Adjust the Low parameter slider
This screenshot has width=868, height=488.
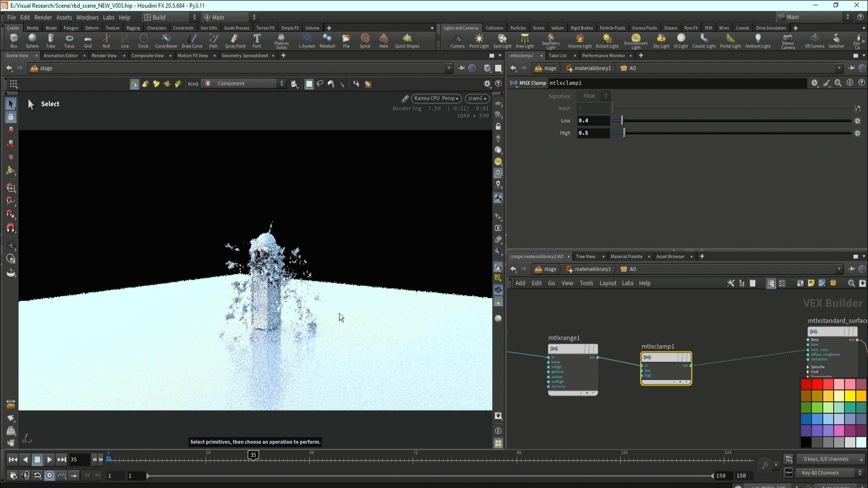622,121
